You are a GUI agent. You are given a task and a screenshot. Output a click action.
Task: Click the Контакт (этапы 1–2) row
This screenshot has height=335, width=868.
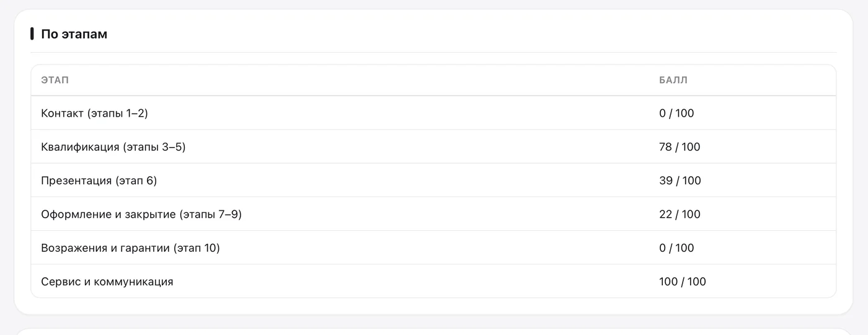[433, 113]
